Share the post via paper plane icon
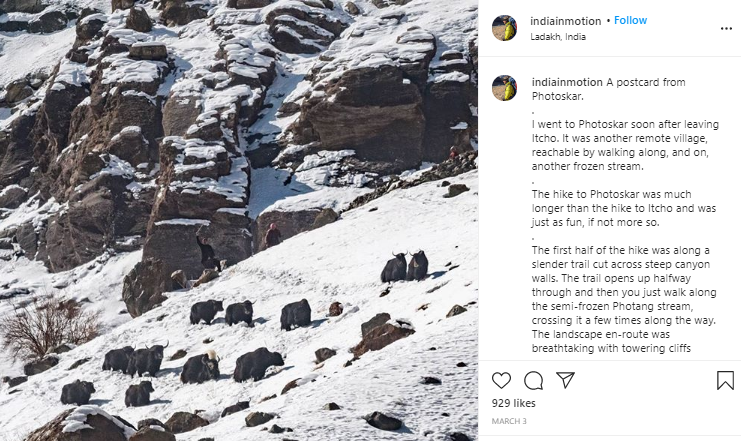The height and width of the screenshot is (441, 741). 565,380
